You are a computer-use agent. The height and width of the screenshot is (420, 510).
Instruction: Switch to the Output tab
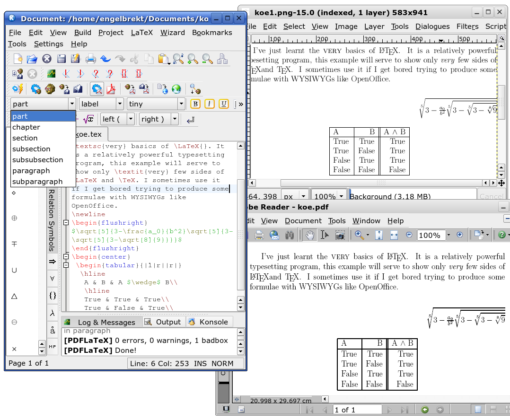pos(163,322)
